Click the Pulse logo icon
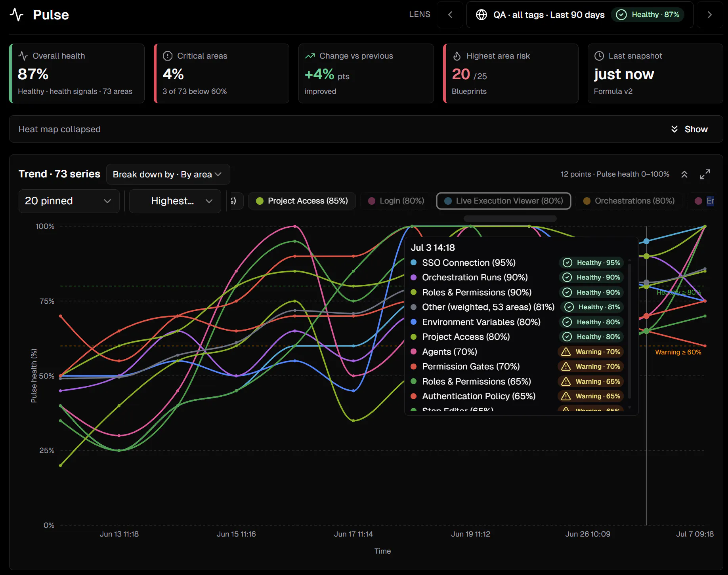The height and width of the screenshot is (575, 728). (x=17, y=15)
